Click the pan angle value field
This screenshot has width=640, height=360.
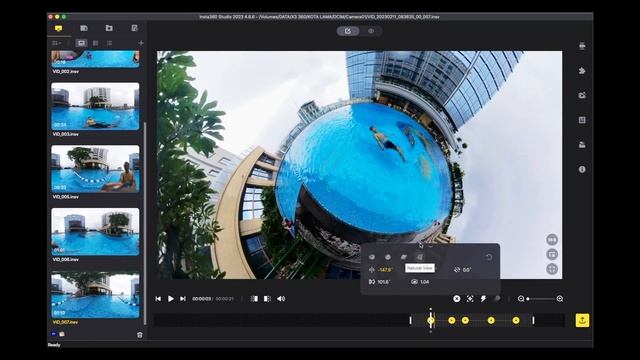point(385,270)
